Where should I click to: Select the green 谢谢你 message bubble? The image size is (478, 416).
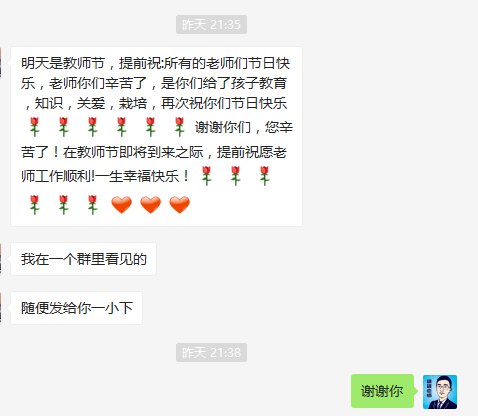pos(382,391)
